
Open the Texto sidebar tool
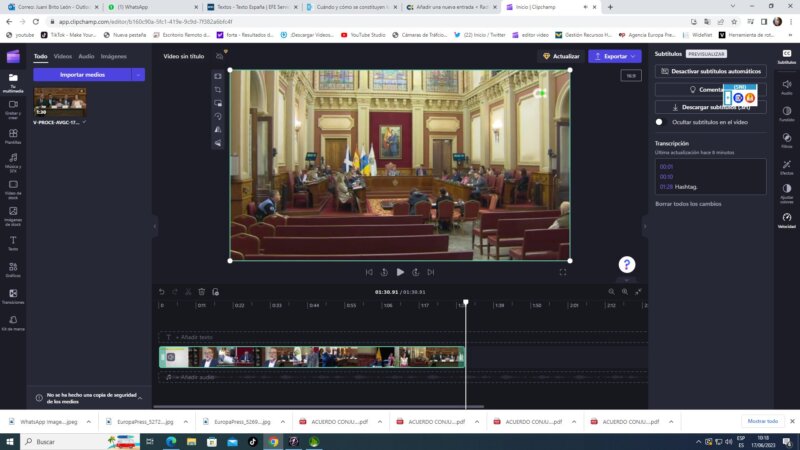pos(13,243)
